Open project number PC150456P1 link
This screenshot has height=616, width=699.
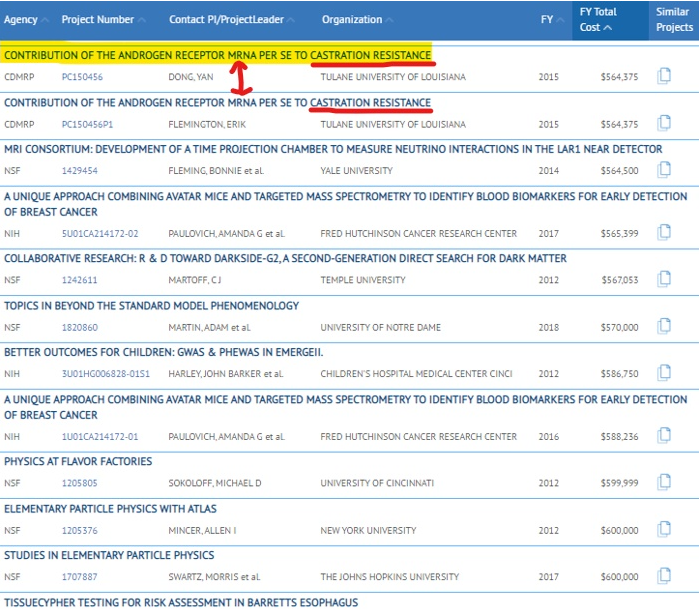[x=87, y=124]
